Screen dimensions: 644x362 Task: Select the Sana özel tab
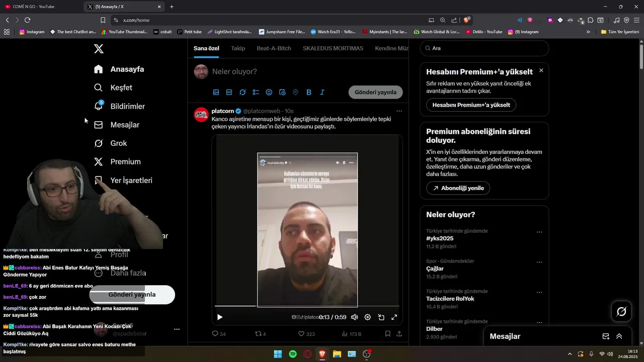[206, 48]
